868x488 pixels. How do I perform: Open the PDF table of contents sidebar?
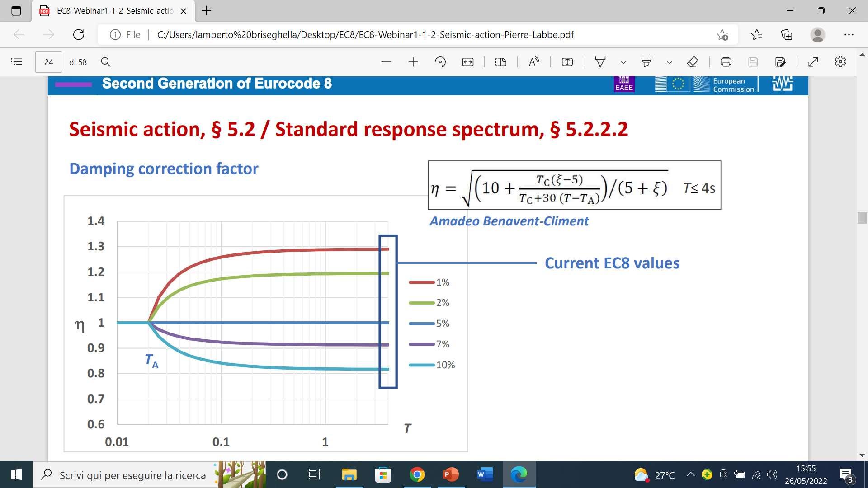pyautogui.click(x=16, y=62)
